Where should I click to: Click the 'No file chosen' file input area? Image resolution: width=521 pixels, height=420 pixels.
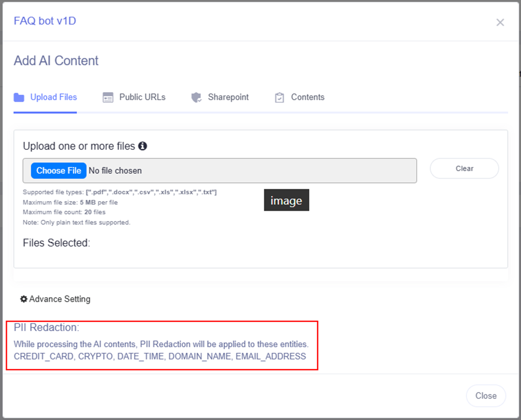pyautogui.click(x=248, y=171)
